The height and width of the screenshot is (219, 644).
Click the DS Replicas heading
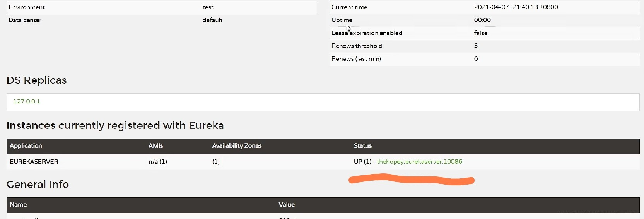coord(37,80)
